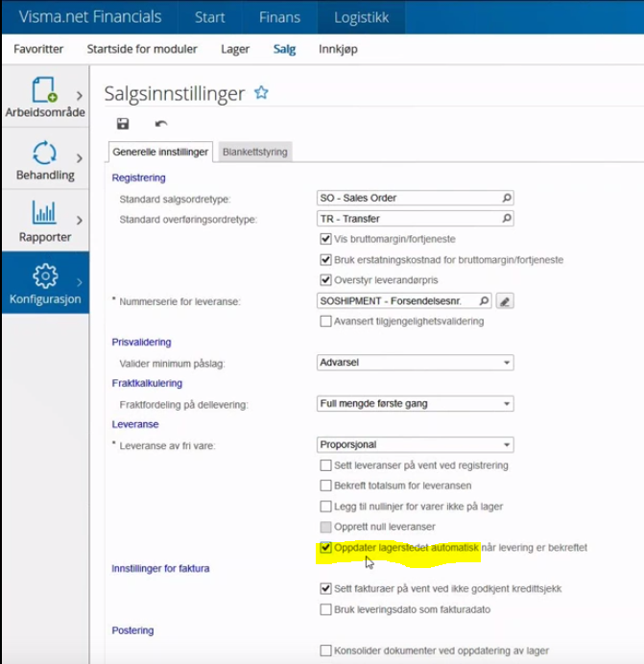This screenshot has height=664, width=644.
Task: Toggle Oppdater lagerstedet automatisk checkbox
Action: pyautogui.click(x=325, y=548)
